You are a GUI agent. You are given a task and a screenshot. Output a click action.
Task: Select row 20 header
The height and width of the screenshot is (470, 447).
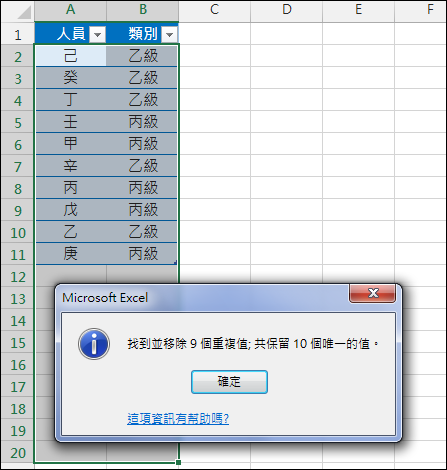[18, 452]
